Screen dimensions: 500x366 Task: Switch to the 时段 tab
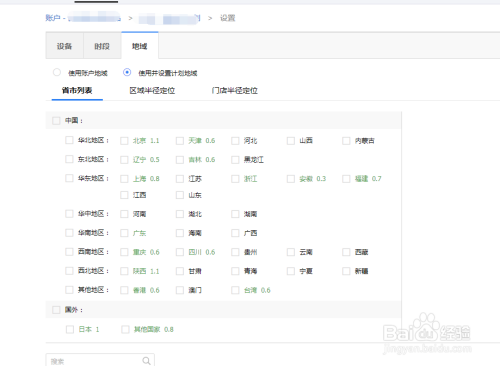[x=102, y=46]
